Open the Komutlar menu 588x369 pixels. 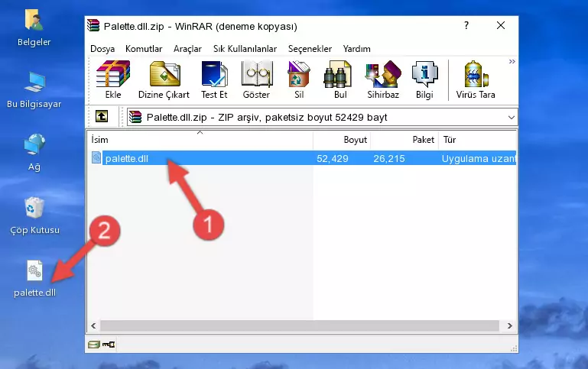[x=144, y=49]
